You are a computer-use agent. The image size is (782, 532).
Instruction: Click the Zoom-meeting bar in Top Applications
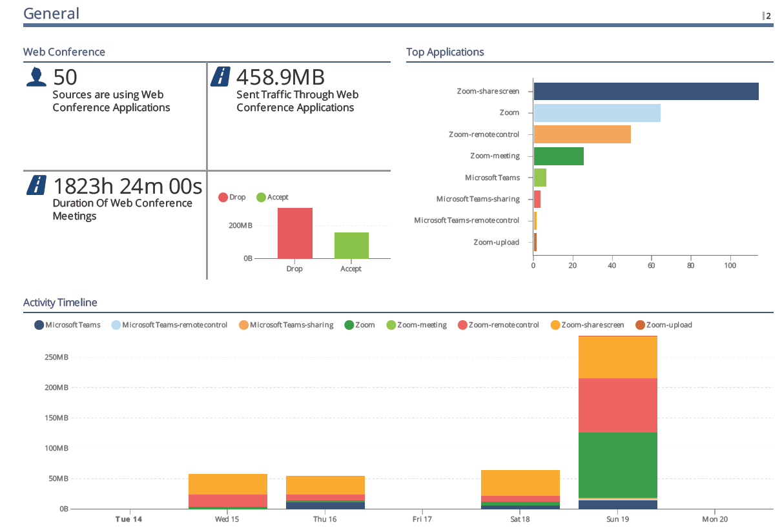[559, 156]
